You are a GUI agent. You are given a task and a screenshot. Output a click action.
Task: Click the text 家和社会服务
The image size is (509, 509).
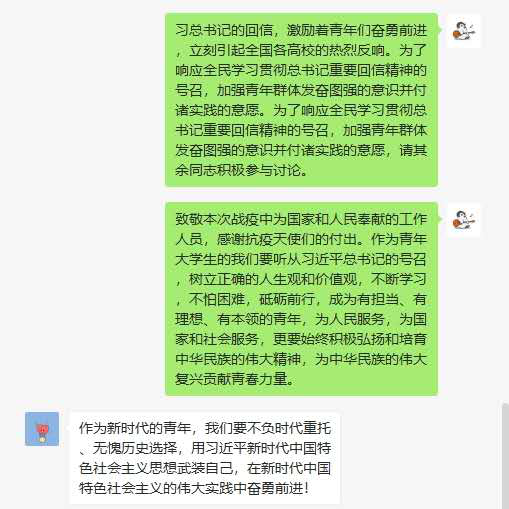[217, 339]
